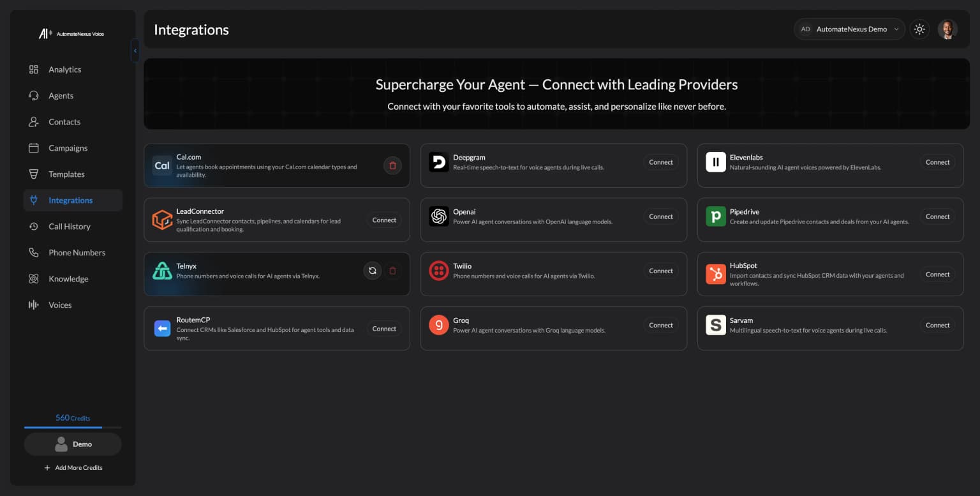Open the user profile avatar photo
Viewport: 980px width, 496px height.
(x=947, y=29)
